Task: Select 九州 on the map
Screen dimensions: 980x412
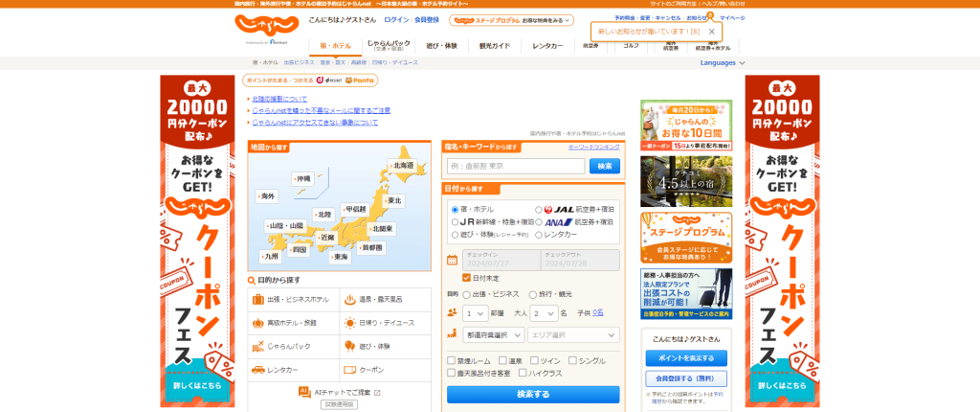Action: tap(270, 256)
